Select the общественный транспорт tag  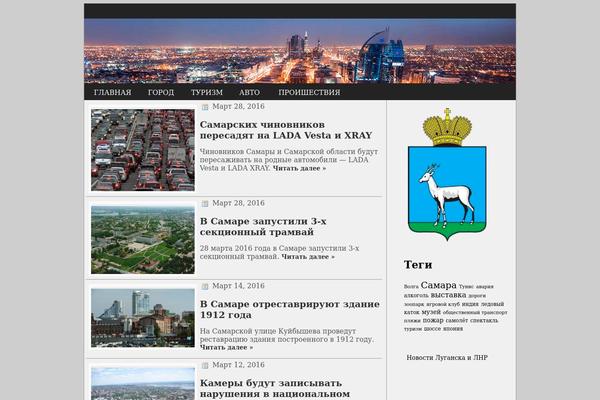[x=475, y=312]
